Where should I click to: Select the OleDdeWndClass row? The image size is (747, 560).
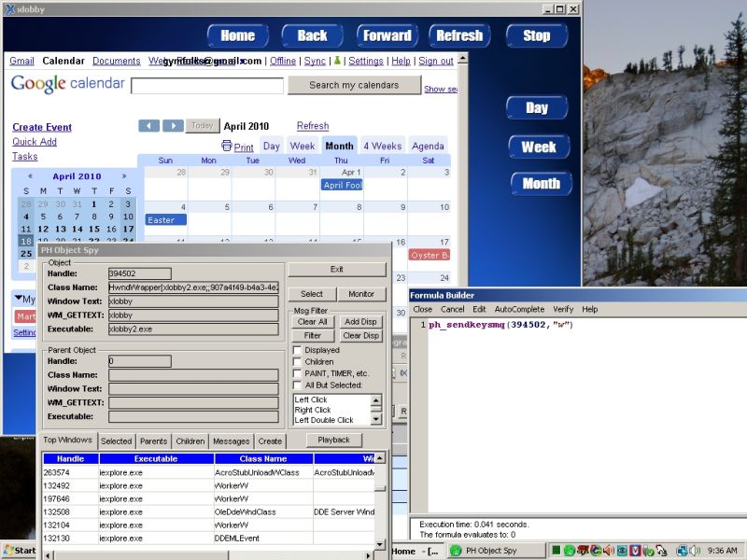click(208, 511)
